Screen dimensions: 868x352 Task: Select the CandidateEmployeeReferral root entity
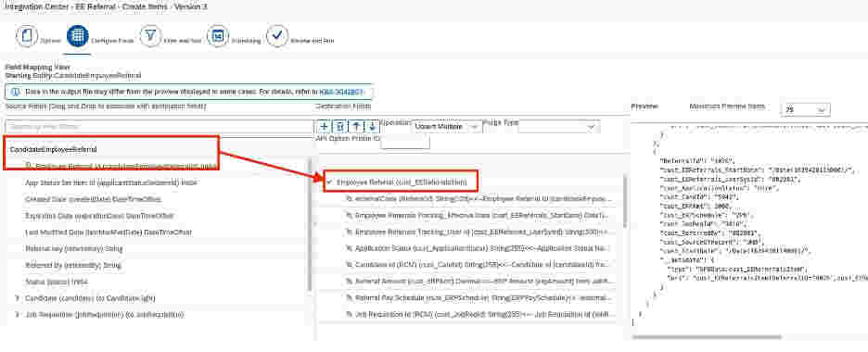coord(54,150)
